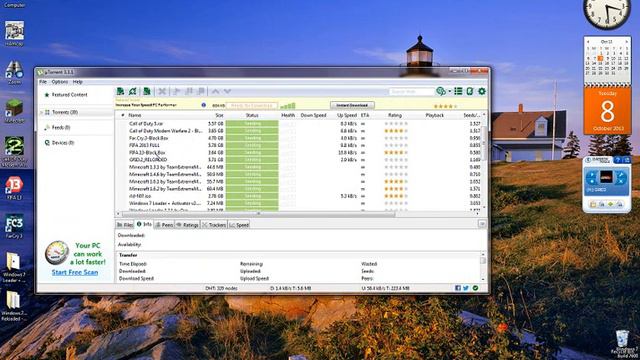This screenshot has height=360, width=640.
Task: Select the Far.Cry.3-Black.Box torrent
Action: click(x=149, y=138)
